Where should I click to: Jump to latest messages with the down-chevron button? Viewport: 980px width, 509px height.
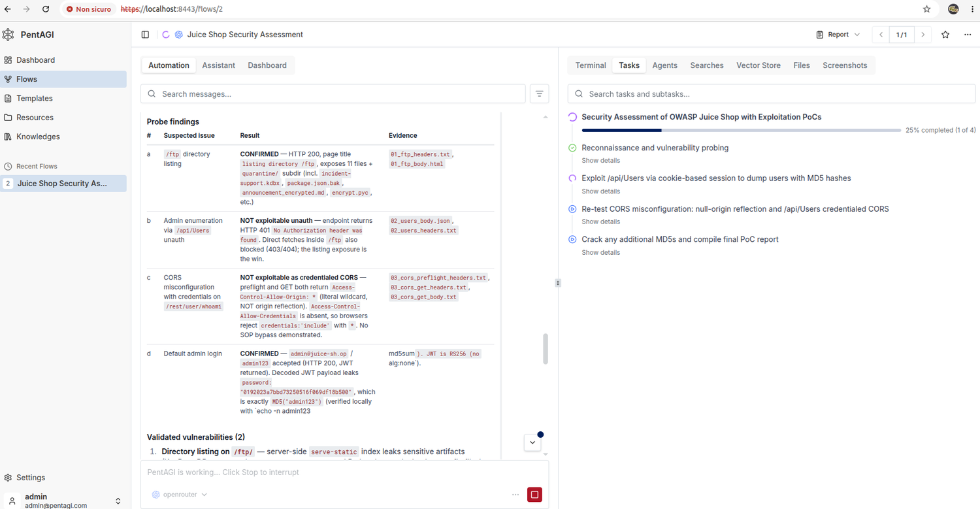pyautogui.click(x=532, y=442)
